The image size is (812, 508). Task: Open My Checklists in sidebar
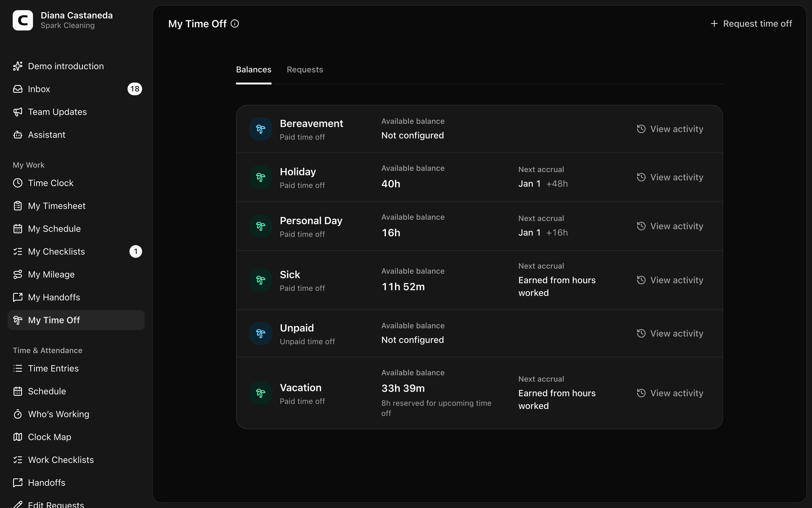coord(76,252)
